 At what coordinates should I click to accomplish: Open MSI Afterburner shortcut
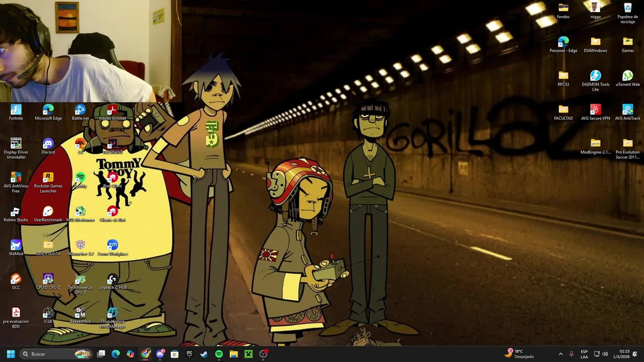pyautogui.click(x=80, y=214)
